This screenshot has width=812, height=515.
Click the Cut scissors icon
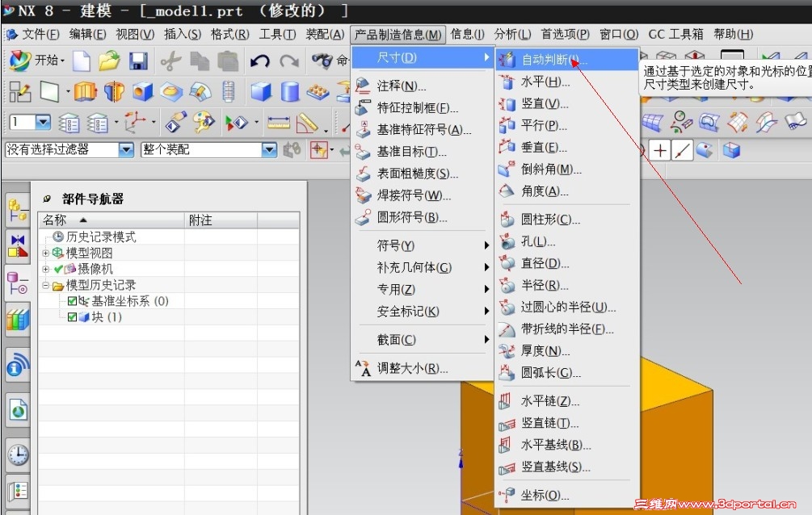coord(170,61)
